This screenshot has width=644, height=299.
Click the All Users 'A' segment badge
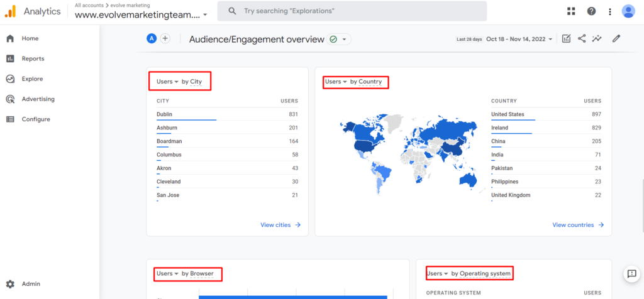point(152,38)
